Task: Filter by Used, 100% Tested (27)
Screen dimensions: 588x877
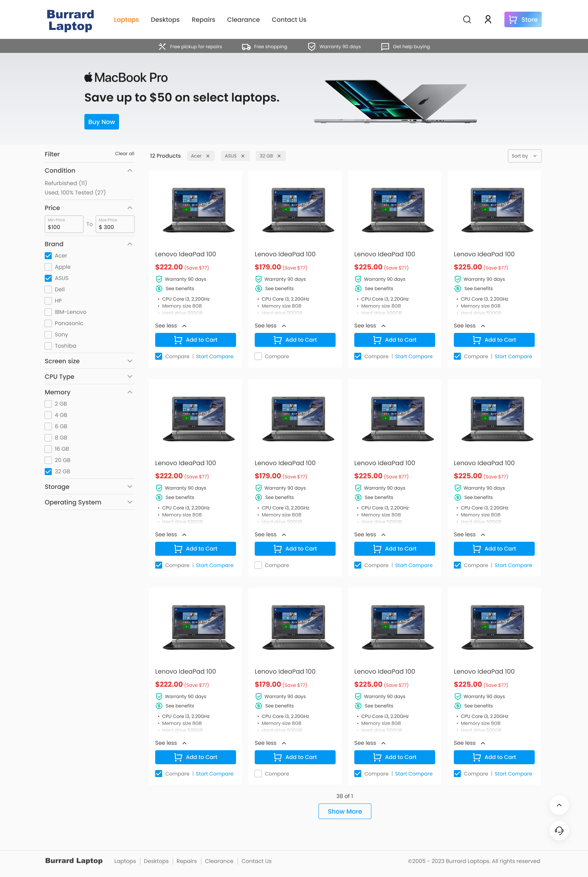Action: [x=75, y=192]
